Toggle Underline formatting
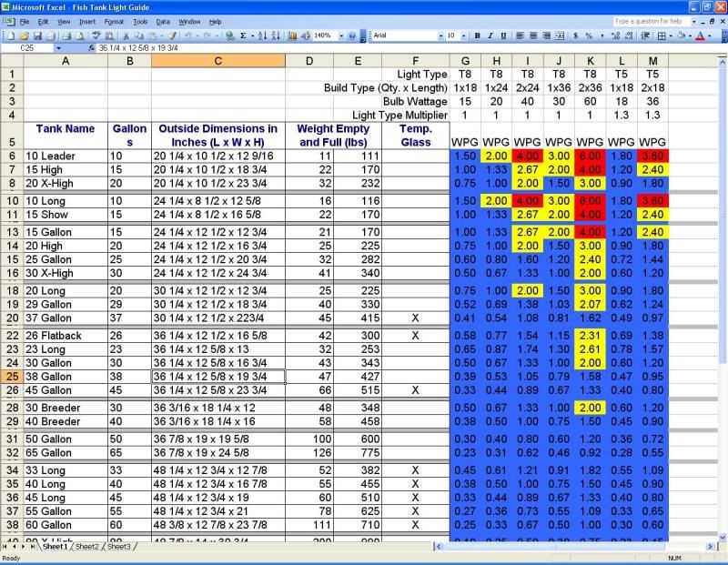Image resolution: width=728 pixels, height=565 pixels. (x=503, y=35)
